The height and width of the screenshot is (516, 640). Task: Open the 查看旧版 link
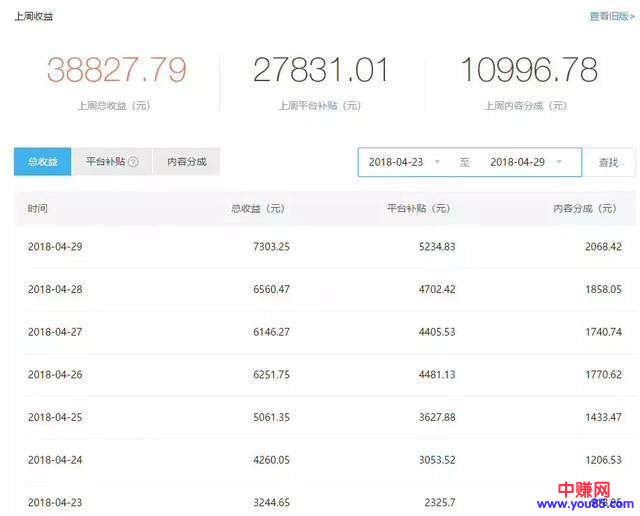tap(611, 16)
